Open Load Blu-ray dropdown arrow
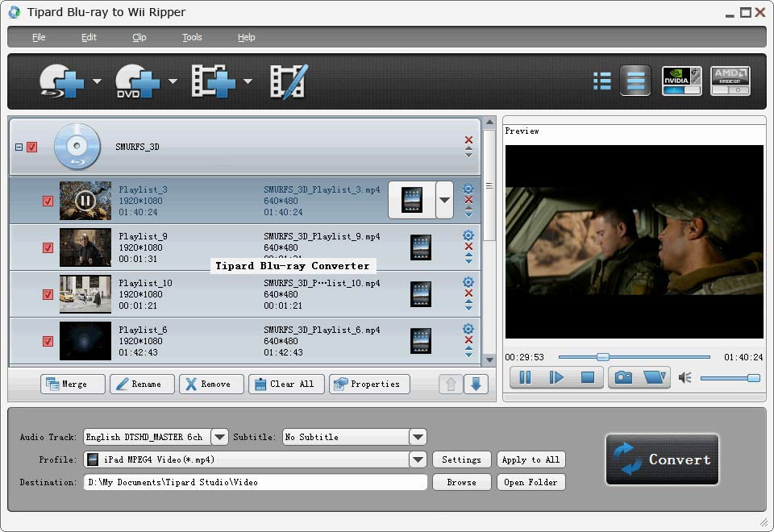 pos(97,81)
